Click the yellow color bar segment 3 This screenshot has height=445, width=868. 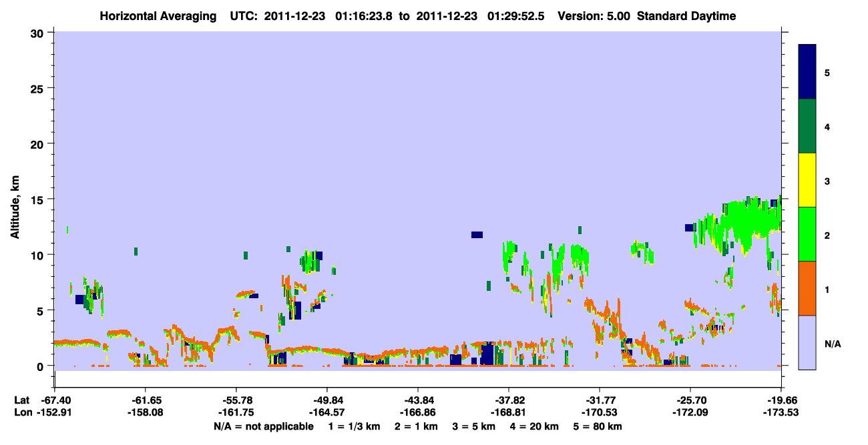point(807,180)
